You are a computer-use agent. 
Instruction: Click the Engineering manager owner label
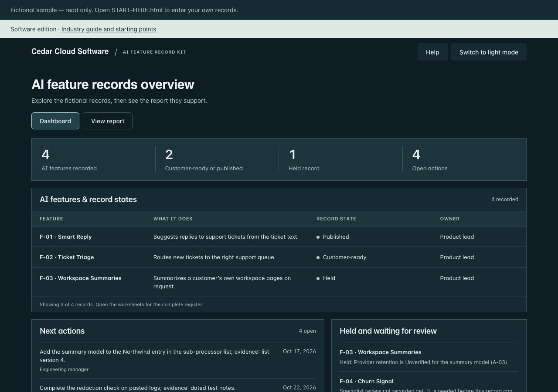64,369
